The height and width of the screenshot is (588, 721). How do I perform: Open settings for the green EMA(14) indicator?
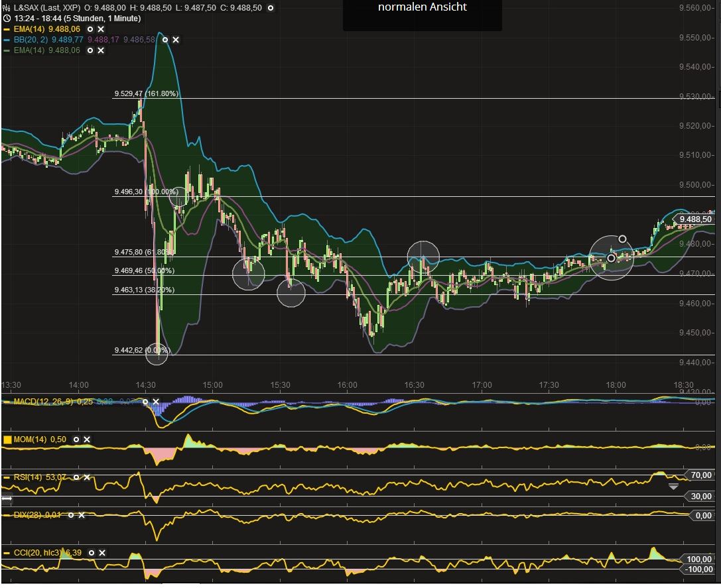click(90, 50)
